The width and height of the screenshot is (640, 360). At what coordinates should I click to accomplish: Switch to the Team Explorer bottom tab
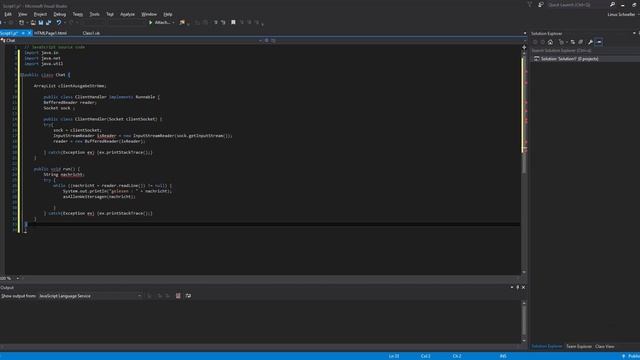coord(579,347)
